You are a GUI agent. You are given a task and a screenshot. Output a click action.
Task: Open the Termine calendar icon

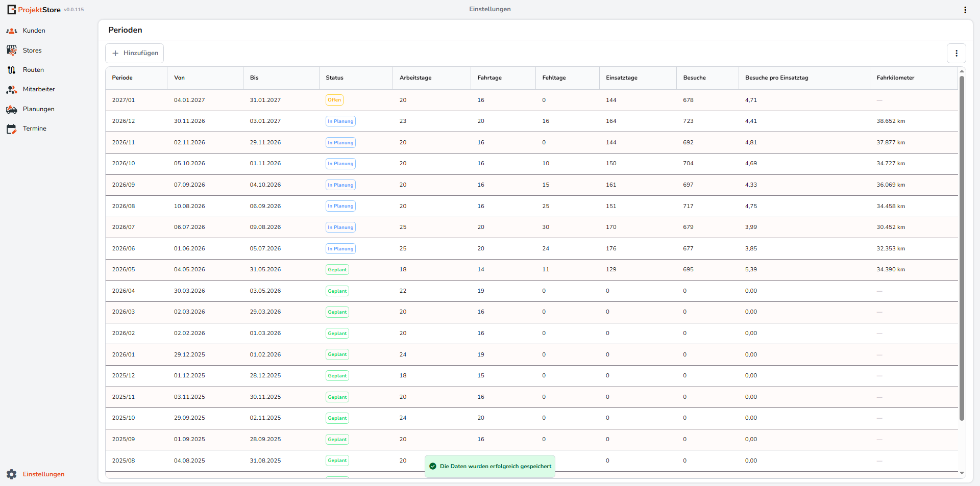pos(12,129)
